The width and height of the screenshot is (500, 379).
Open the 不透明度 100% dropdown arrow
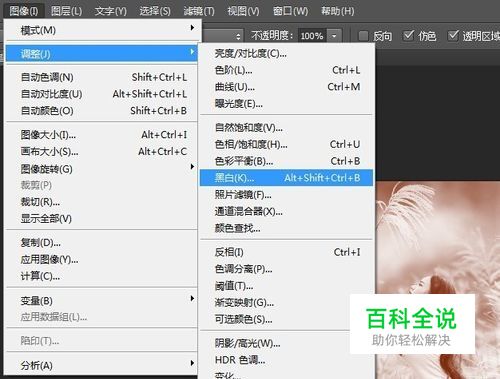pyautogui.click(x=334, y=36)
